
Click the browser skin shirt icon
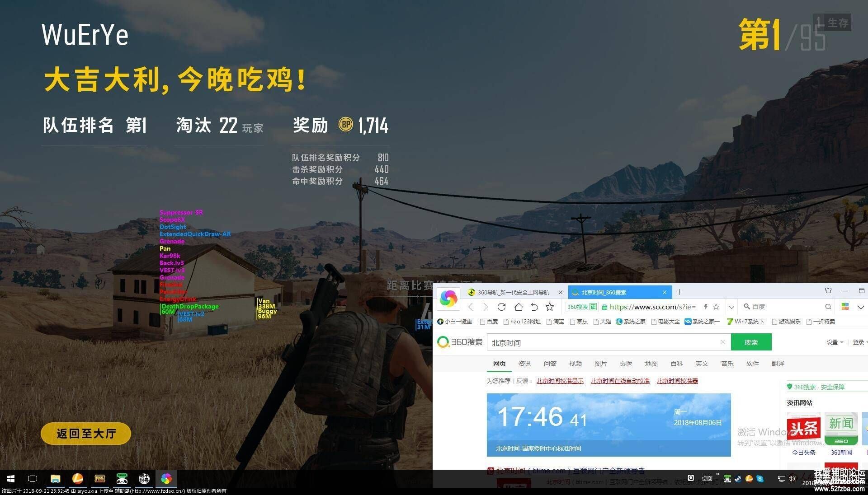pyautogui.click(x=828, y=290)
